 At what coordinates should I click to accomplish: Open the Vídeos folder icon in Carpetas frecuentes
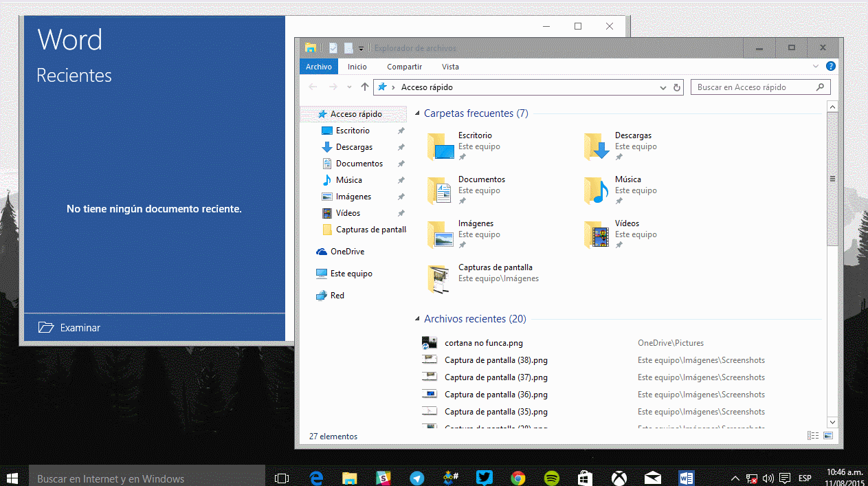(x=597, y=234)
